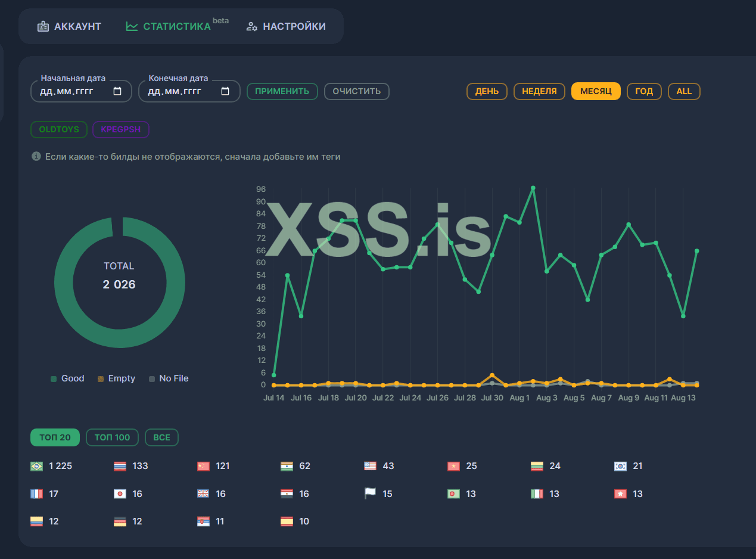Toggle the Empty legend entry
The width and height of the screenshot is (756, 559).
[116, 378]
